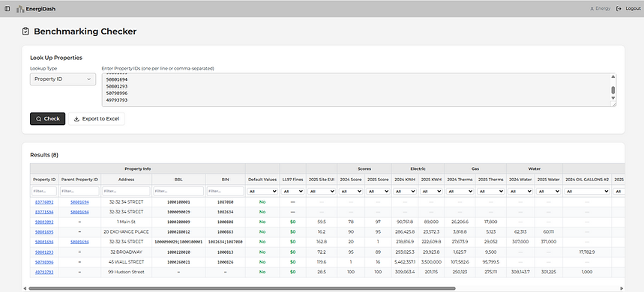Open Property ID link for 32 BROADWAY

coord(44,252)
